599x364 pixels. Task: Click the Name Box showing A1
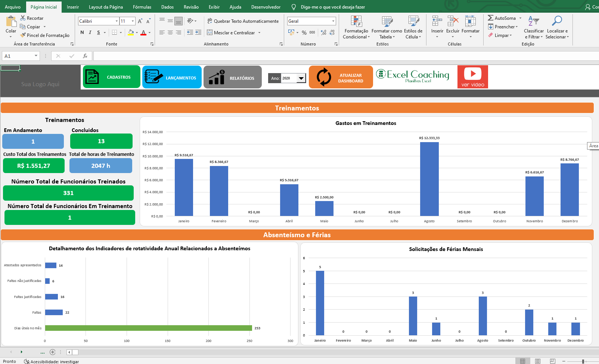(18, 56)
